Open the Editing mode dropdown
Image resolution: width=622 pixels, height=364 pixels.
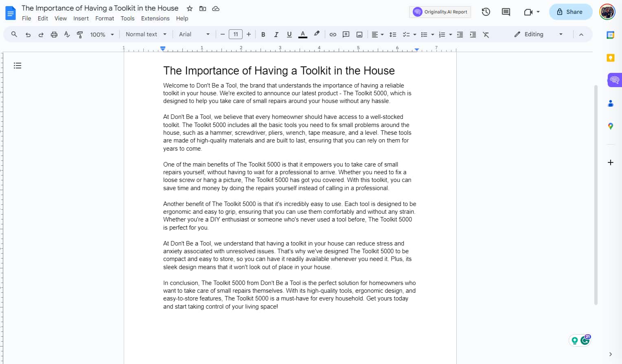(538, 34)
